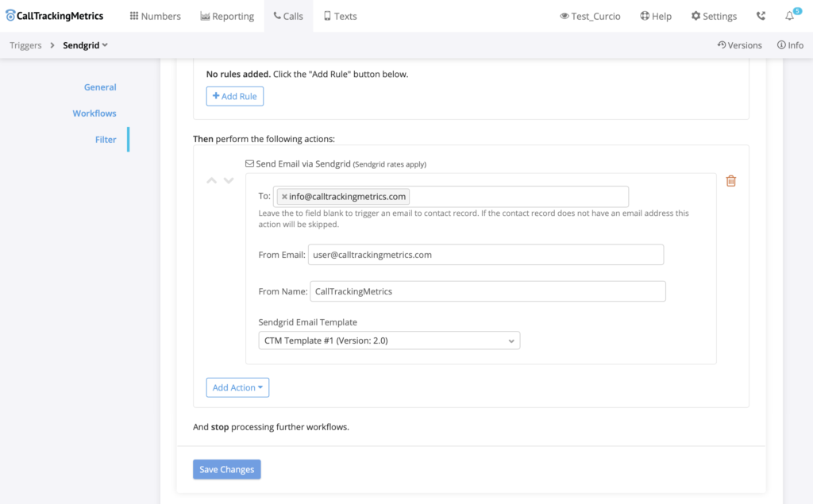Open the Settings menu
Image resolution: width=813 pixels, height=504 pixels.
(713, 16)
